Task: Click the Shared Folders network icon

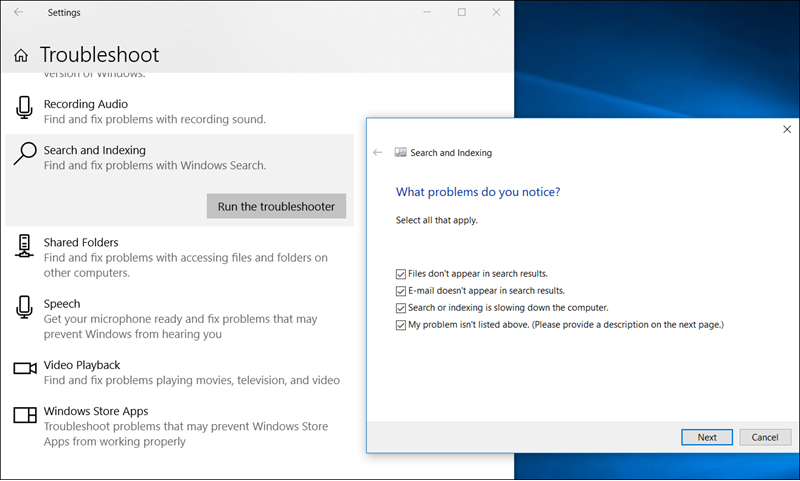Action: (24, 246)
